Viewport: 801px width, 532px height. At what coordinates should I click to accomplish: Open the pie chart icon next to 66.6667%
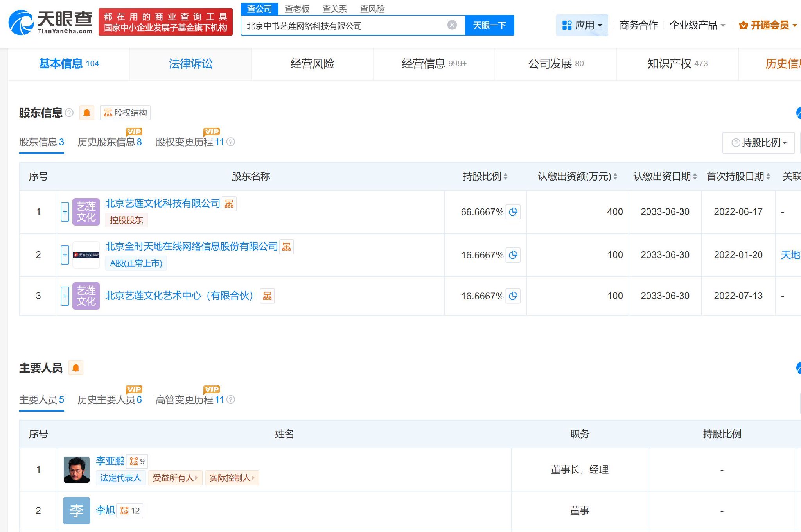[x=514, y=212]
